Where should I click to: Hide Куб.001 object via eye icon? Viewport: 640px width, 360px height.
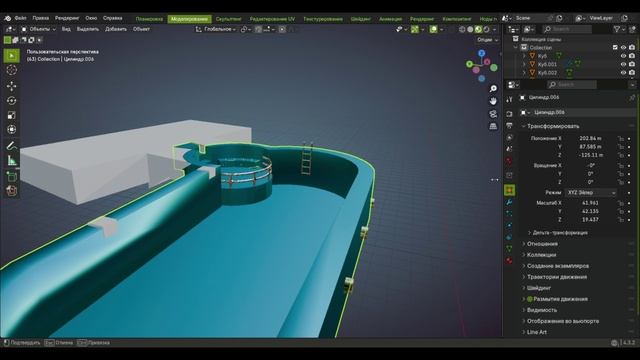click(623, 64)
